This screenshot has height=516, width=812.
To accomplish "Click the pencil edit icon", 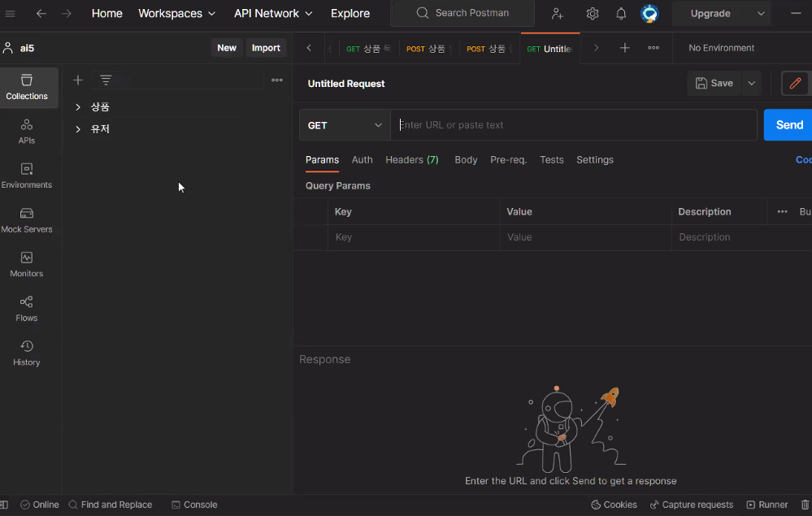I will (796, 84).
